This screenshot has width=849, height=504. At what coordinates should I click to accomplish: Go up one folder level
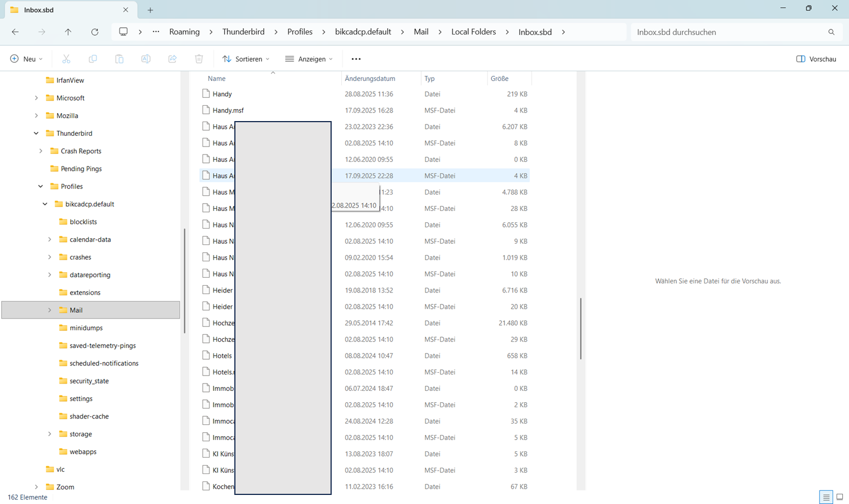(68, 32)
